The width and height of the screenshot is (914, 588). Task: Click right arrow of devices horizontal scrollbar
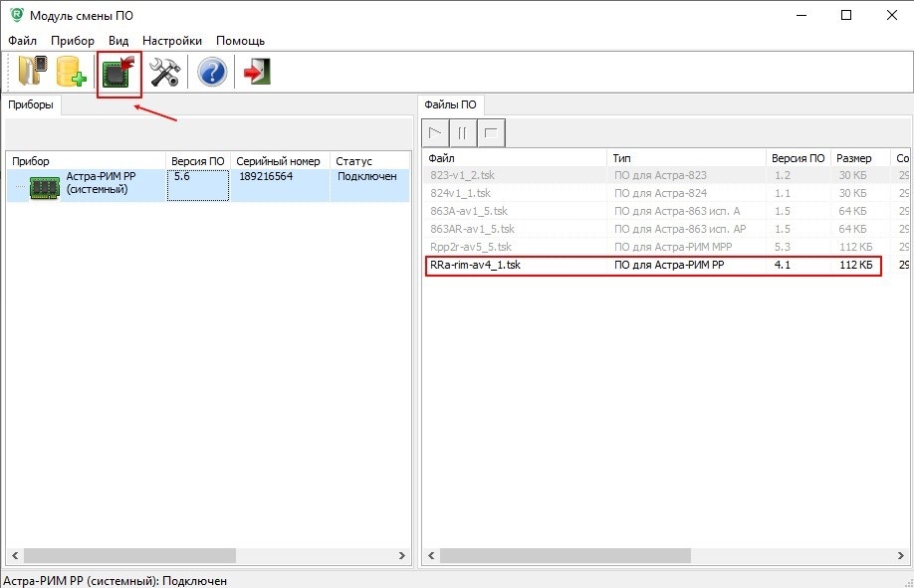[x=402, y=556]
